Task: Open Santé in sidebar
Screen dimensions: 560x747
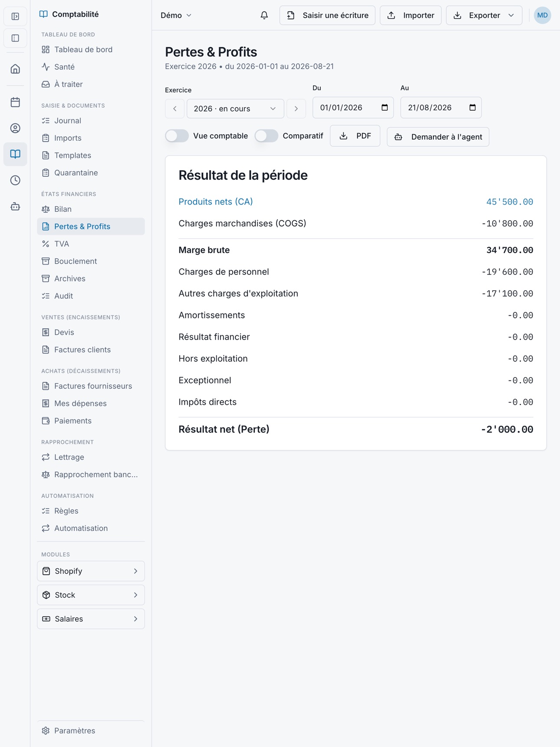Action: (91, 67)
